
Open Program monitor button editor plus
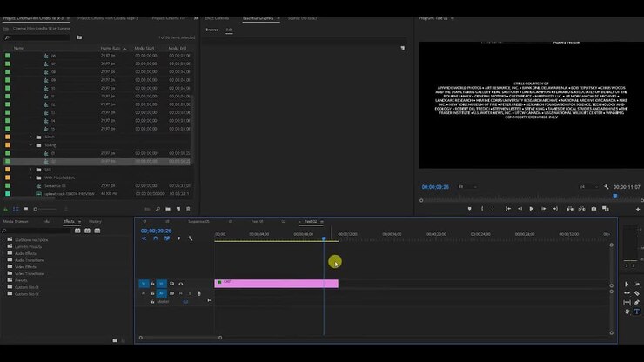[x=638, y=209]
